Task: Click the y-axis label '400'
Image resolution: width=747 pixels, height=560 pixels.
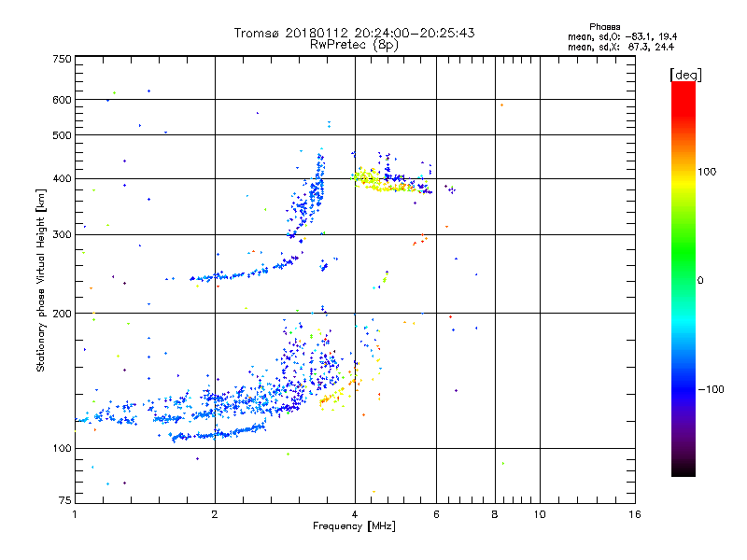Action: coord(63,179)
